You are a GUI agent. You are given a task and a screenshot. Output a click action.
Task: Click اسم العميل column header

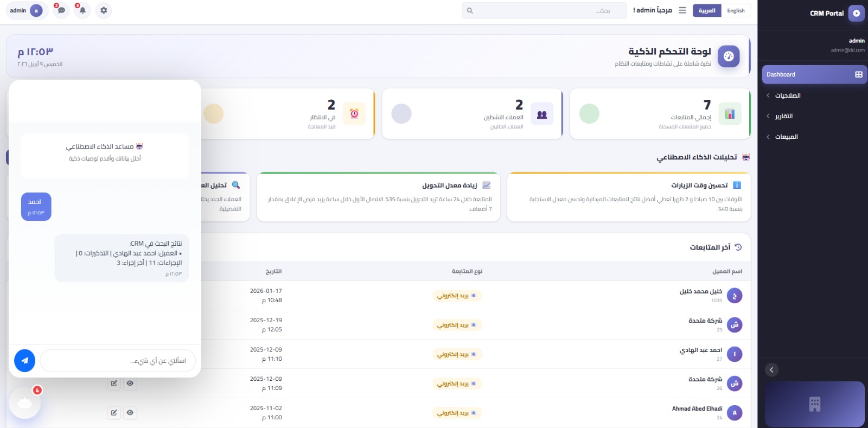click(x=727, y=271)
